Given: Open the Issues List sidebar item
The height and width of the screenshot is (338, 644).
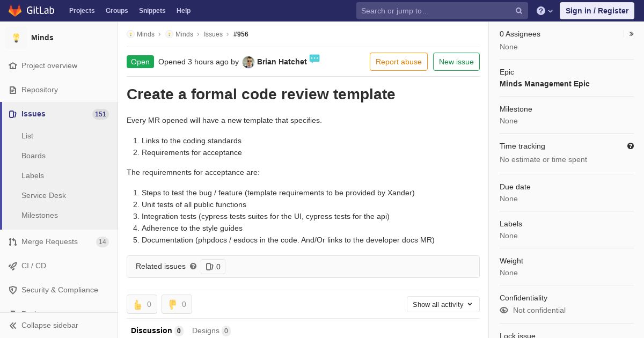Looking at the screenshot, I should 27,136.
